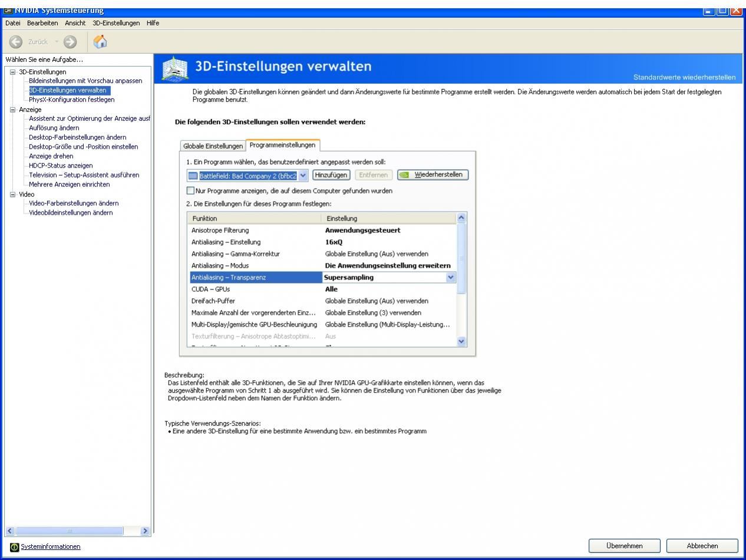This screenshot has height=560, width=746.
Task: Cancel changes with Abbrechen
Action: click(702, 546)
